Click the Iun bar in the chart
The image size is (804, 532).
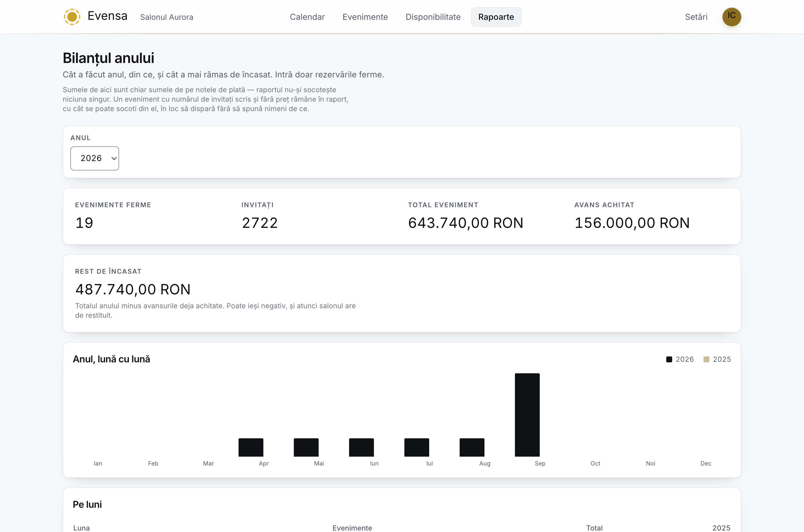coord(361,447)
